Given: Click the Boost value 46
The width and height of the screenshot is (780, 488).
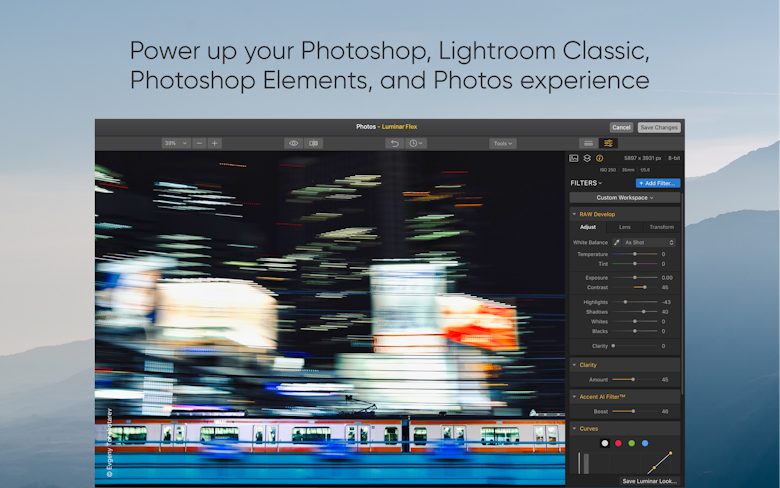Looking at the screenshot, I should 665,411.
